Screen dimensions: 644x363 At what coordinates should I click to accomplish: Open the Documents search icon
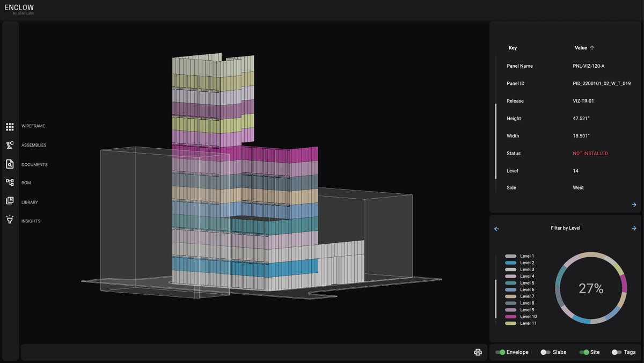coord(10,164)
